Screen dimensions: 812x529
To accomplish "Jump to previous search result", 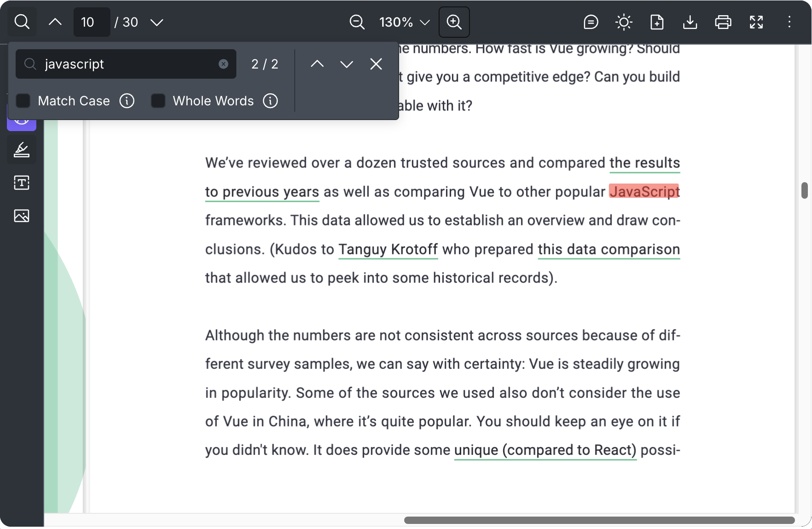I will [x=317, y=64].
